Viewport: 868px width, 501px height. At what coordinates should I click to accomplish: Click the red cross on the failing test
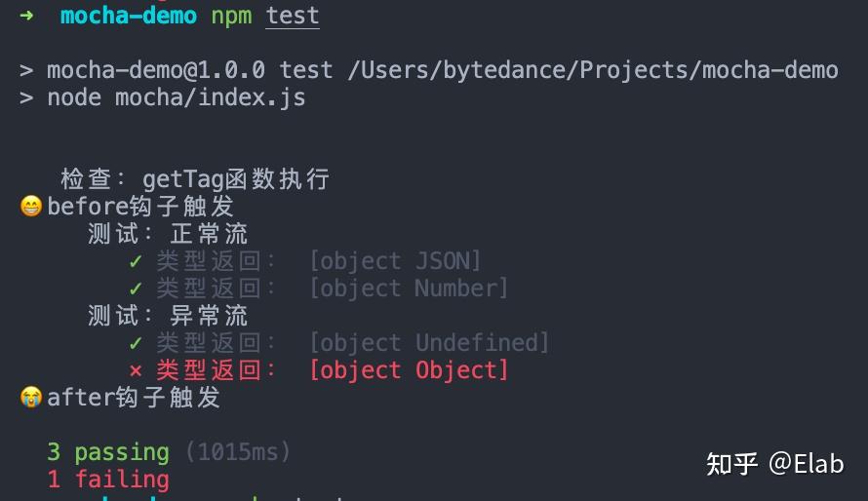tap(136, 370)
